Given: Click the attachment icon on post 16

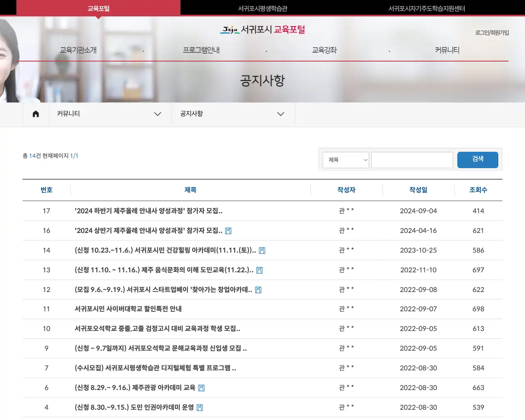Looking at the screenshot, I should pos(228,231).
